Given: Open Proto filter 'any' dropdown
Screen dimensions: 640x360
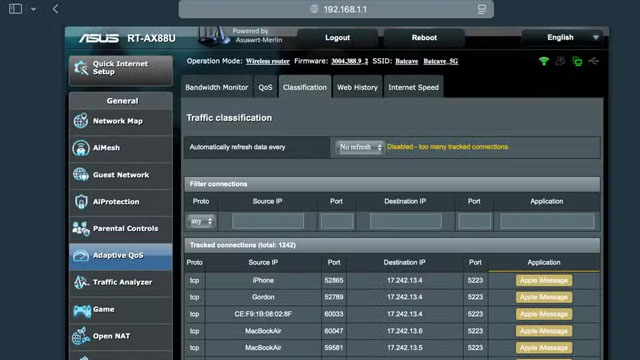Looking at the screenshot, I should [x=201, y=221].
